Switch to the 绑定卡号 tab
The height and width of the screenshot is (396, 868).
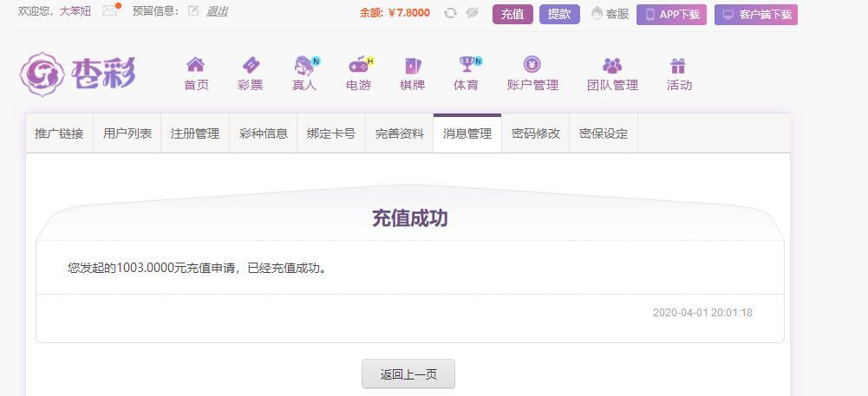coord(331,133)
